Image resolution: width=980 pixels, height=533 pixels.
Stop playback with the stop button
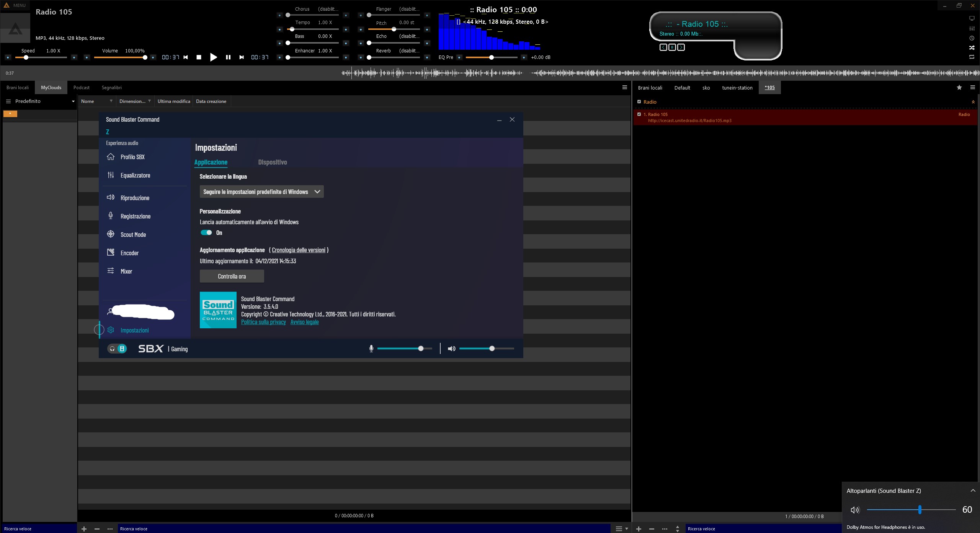point(199,57)
